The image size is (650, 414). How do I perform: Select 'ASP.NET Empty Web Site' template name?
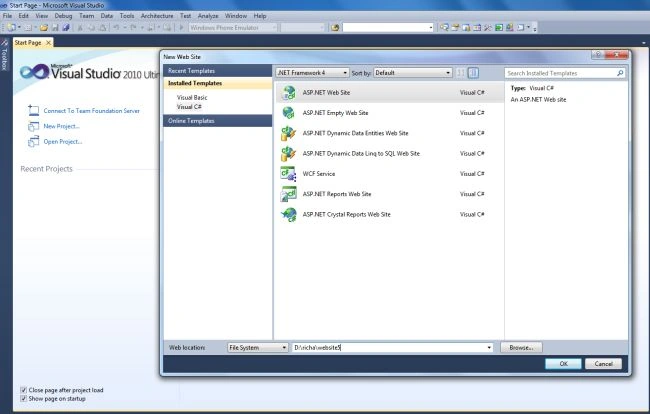pyautogui.click(x=335, y=113)
